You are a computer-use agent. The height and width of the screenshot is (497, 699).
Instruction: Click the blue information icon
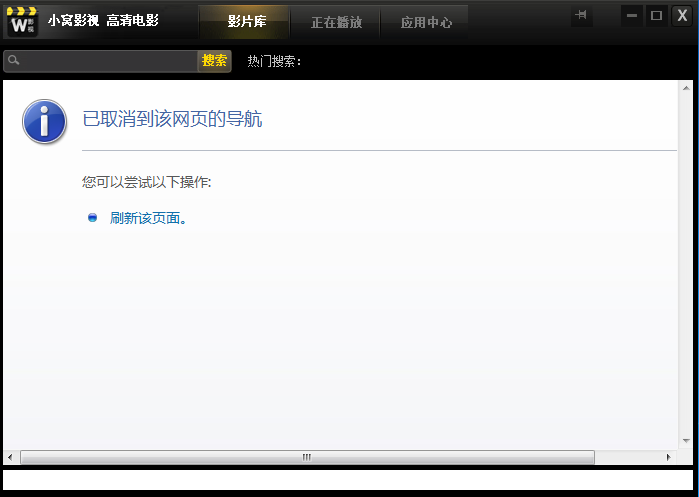(x=44, y=122)
